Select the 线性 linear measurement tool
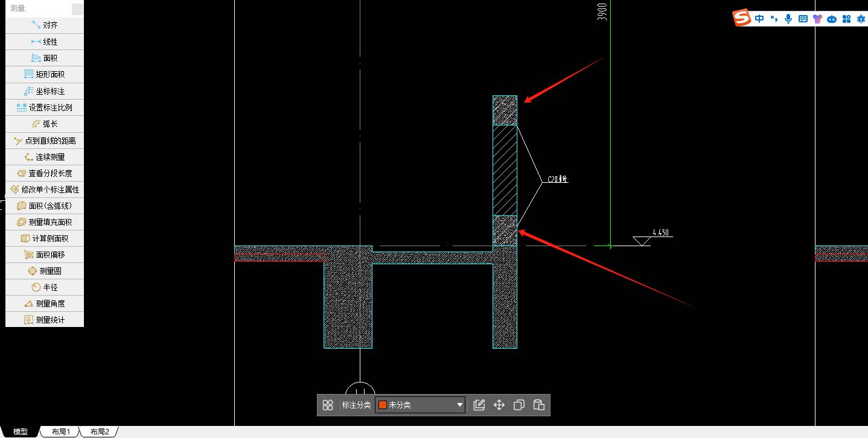This screenshot has width=868, height=438. coord(45,42)
